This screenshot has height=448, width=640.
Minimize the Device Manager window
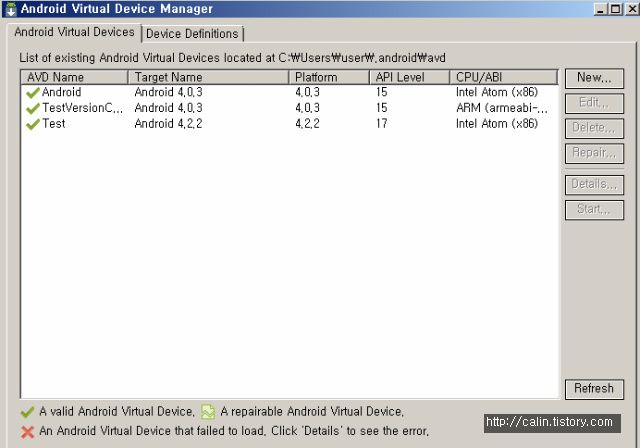(x=600, y=9)
